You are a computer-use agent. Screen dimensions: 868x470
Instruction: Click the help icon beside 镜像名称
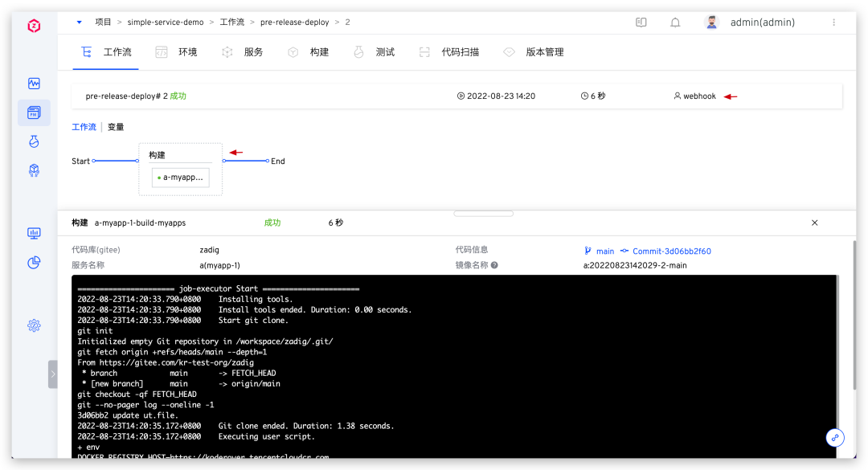click(x=494, y=265)
